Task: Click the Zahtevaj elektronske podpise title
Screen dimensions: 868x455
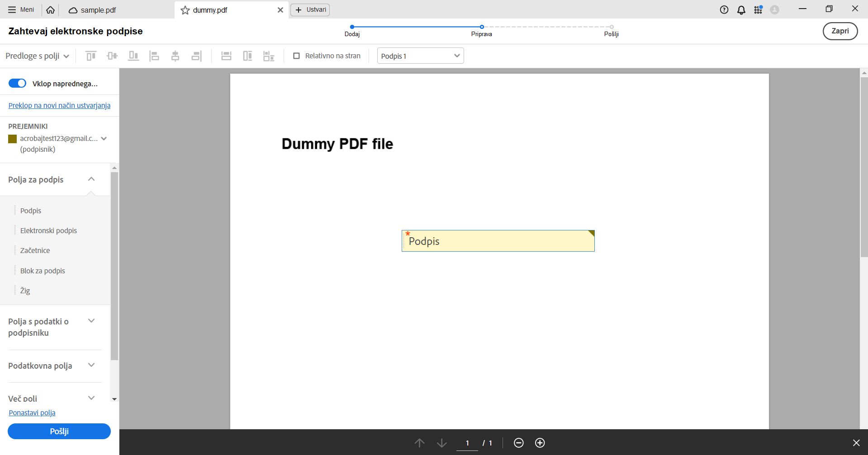Action: [x=76, y=31]
